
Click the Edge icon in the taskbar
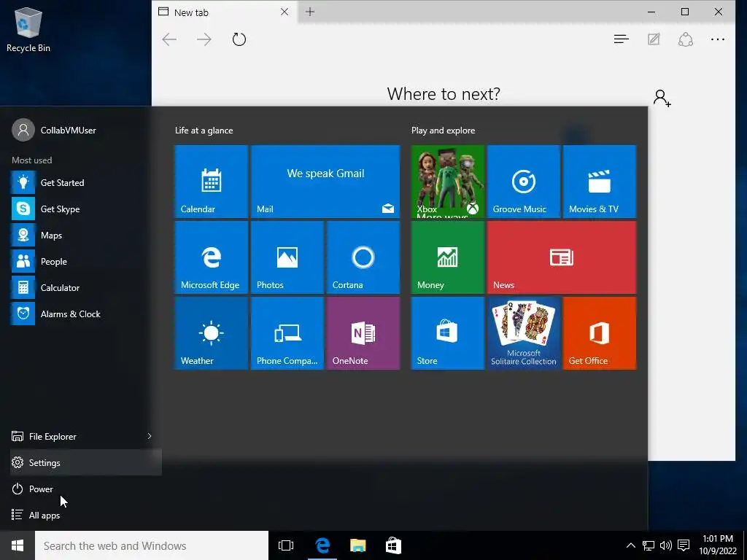click(x=322, y=545)
